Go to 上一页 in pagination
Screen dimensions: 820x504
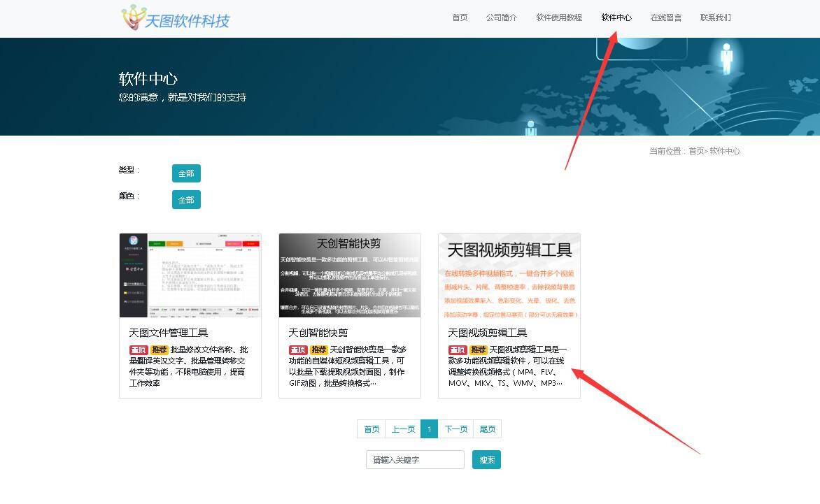tap(403, 429)
